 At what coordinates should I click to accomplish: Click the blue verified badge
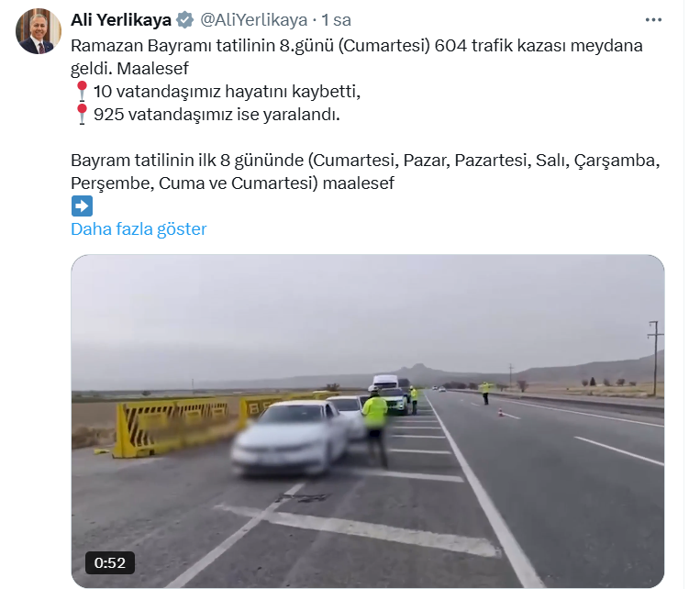point(184,20)
